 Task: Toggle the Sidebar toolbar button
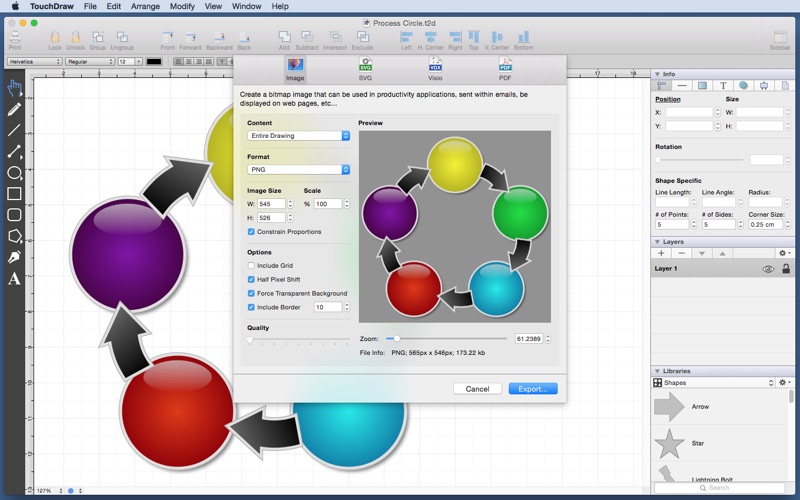tap(779, 38)
